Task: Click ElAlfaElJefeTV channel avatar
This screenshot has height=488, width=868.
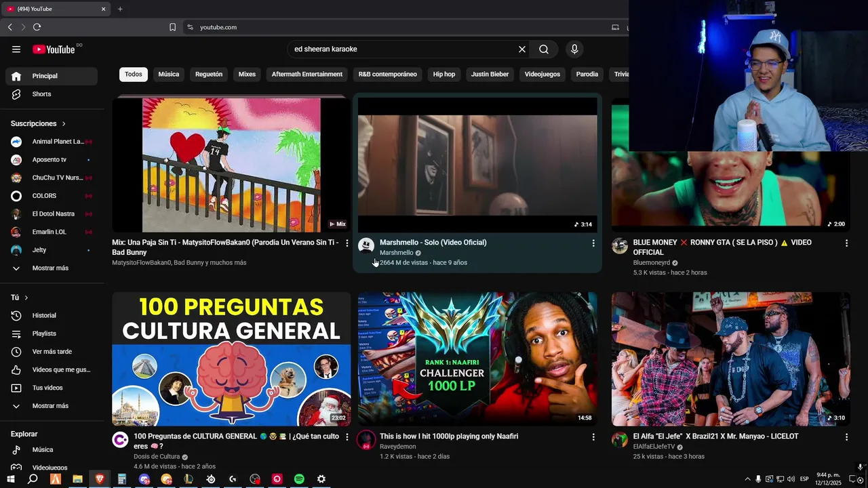Action: (x=620, y=440)
